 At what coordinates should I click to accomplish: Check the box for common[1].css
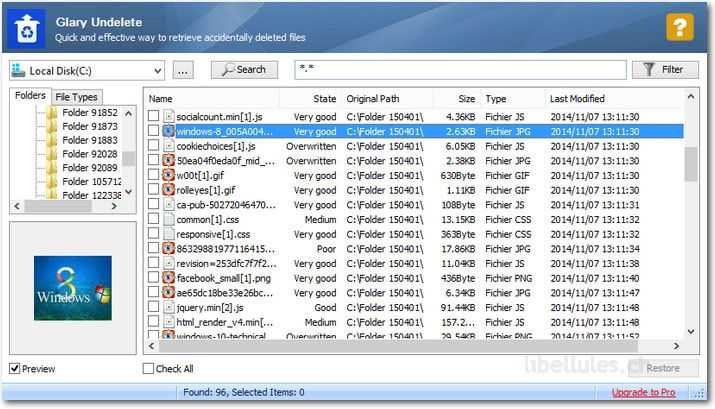(x=154, y=218)
